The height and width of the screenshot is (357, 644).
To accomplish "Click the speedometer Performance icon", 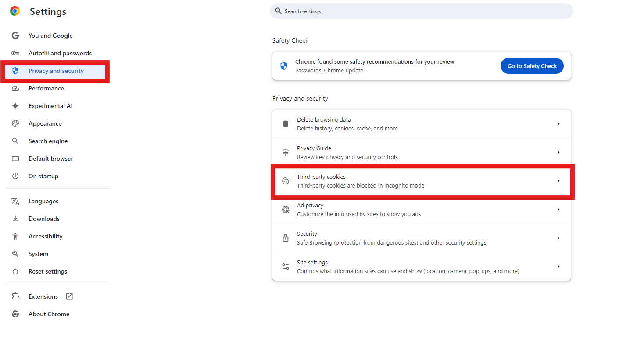I will pyautogui.click(x=15, y=88).
